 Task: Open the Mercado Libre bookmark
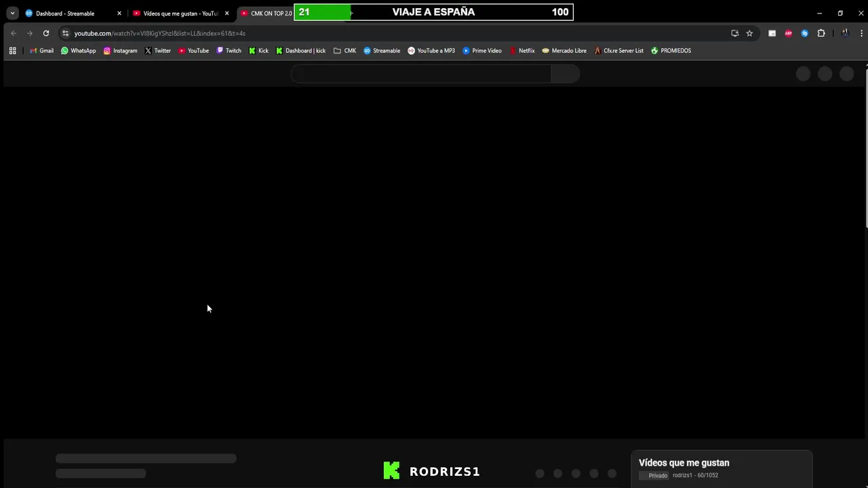click(x=564, y=51)
